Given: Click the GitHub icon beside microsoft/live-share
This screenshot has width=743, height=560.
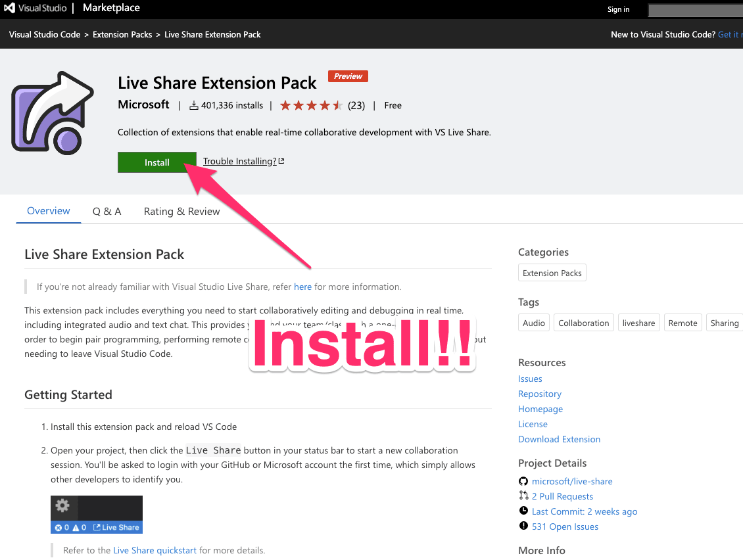Looking at the screenshot, I should 523,481.
